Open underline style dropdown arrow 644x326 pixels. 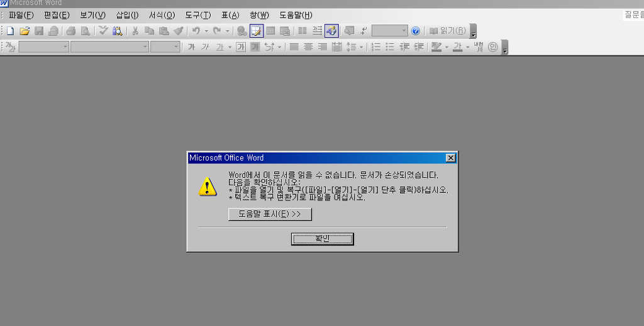[x=230, y=47]
